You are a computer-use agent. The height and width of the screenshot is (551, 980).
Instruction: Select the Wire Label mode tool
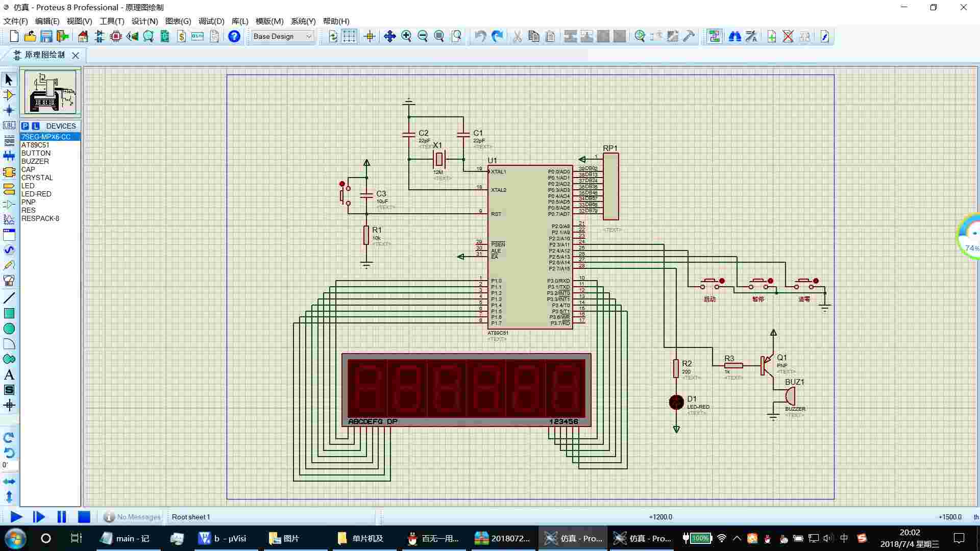coord(9,126)
